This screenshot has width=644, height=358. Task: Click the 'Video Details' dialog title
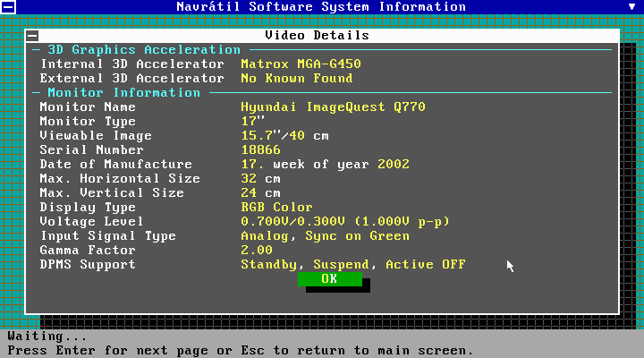tap(317, 35)
